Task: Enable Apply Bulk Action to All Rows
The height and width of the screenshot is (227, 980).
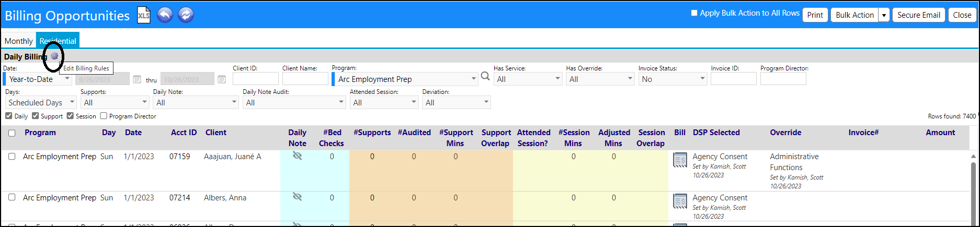Action: pos(694,13)
